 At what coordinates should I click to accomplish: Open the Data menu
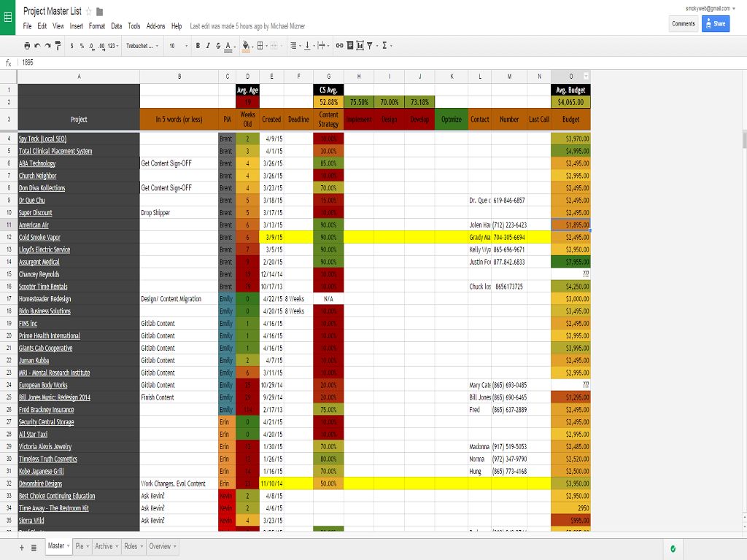tap(116, 26)
